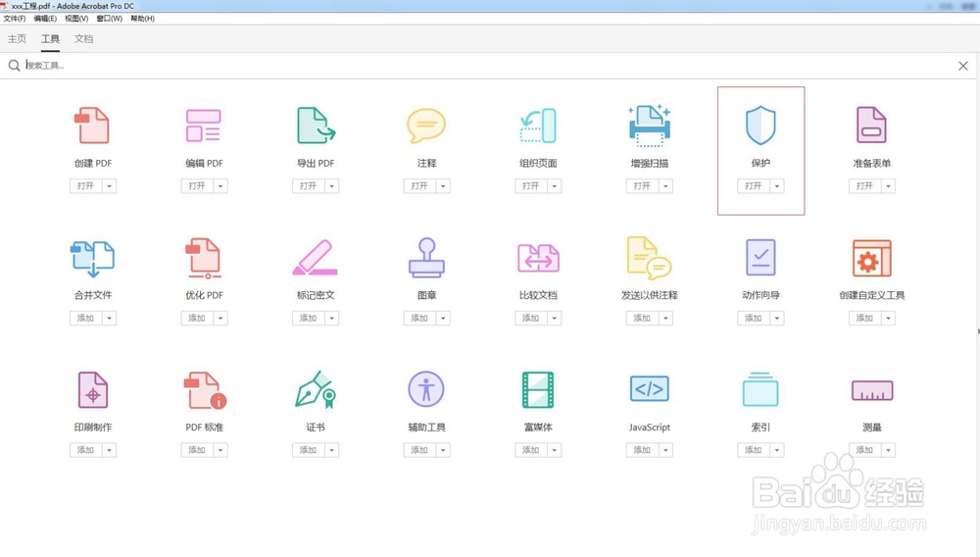
Task: Select the 发送以供注释 icon
Action: (650, 258)
